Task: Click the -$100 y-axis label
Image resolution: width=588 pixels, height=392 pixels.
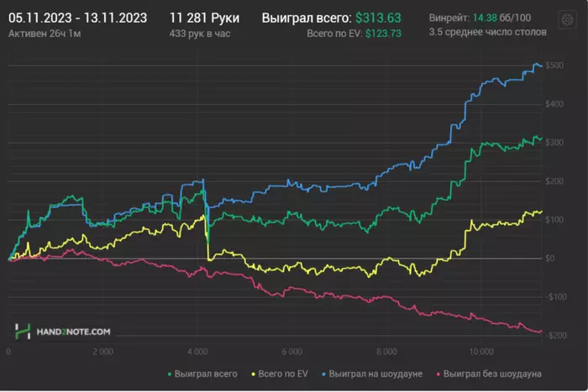Action: tap(555, 297)
